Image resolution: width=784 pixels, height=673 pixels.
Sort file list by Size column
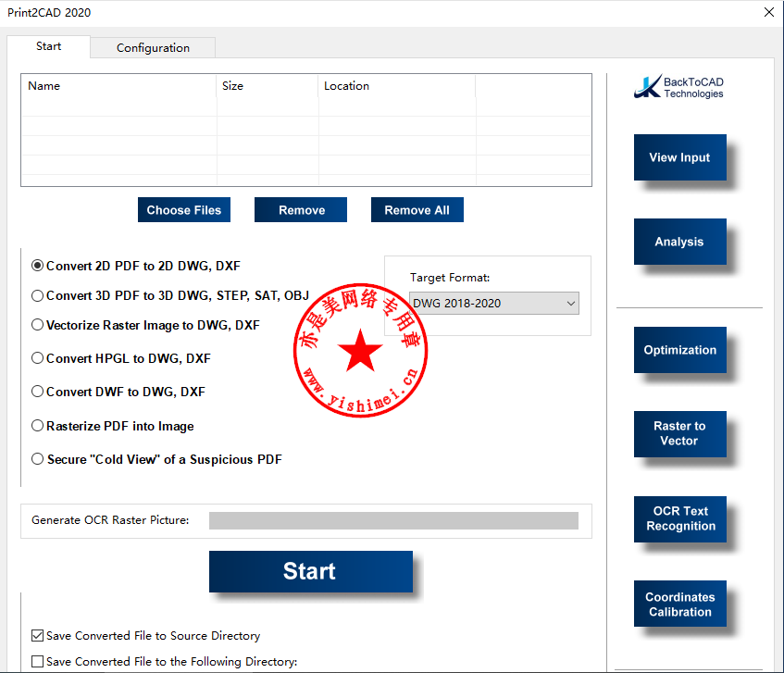click(x=268, y=86)
